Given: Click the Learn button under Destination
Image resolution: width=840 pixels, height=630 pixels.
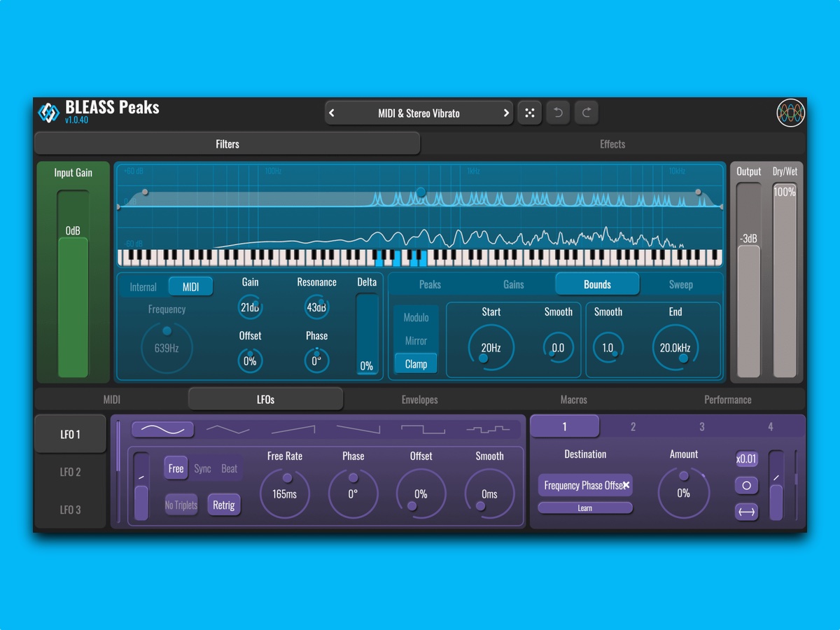Looking at the screenshot, I should [585, 508].
